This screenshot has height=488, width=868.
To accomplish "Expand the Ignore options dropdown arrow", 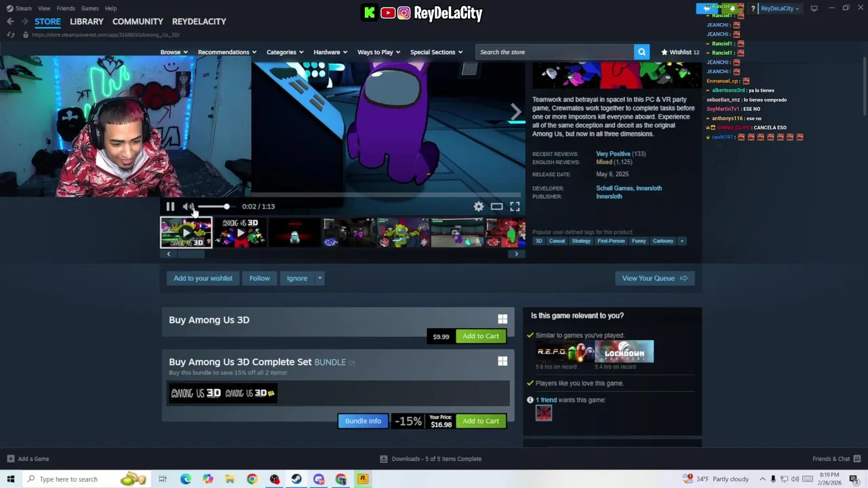I will coord(319,278).
